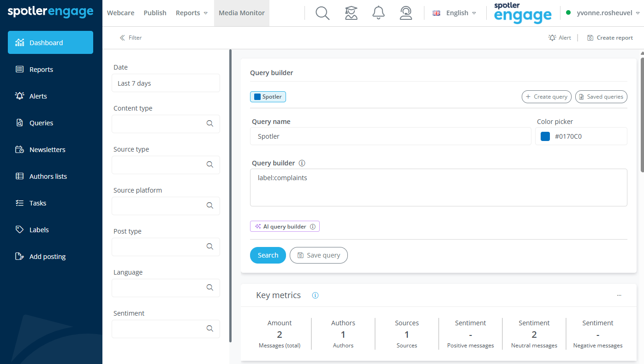Click info icon beside Query builder label

click(x=302, y=163)
